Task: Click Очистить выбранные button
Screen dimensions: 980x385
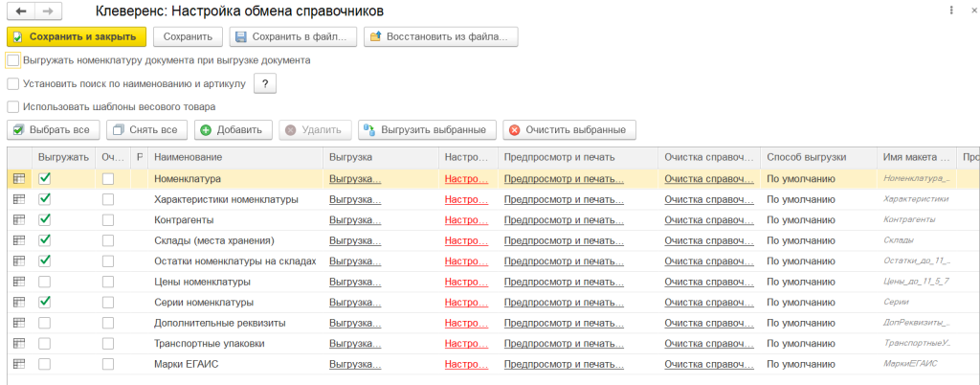Action: click(568, 130)
